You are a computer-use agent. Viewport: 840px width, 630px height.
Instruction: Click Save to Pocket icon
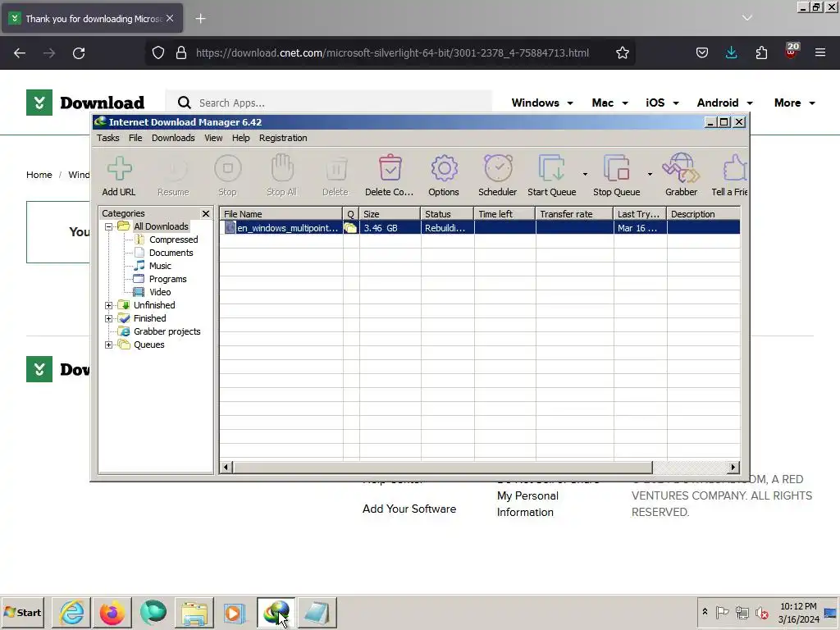pyautogui.click(x=702, y=53)
